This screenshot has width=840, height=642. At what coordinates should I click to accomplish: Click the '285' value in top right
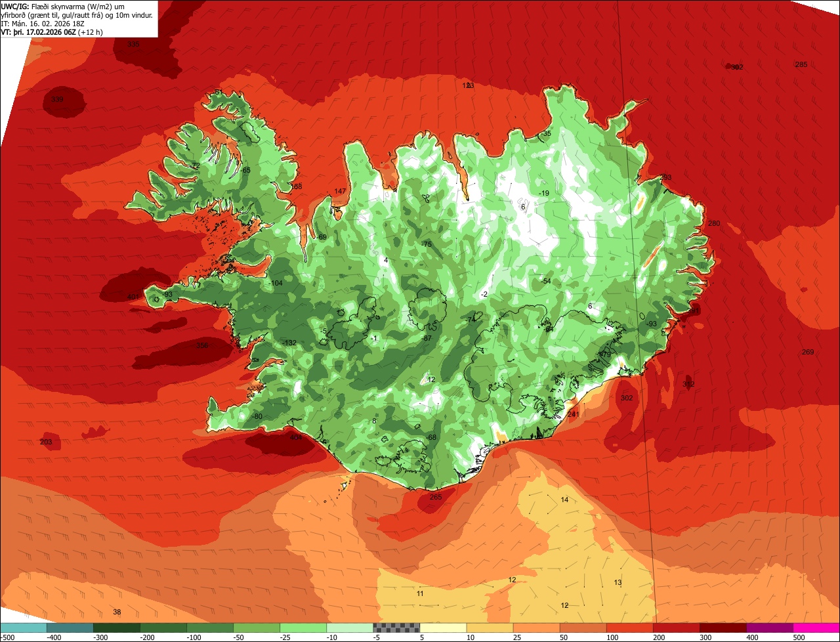coord(801,64)
